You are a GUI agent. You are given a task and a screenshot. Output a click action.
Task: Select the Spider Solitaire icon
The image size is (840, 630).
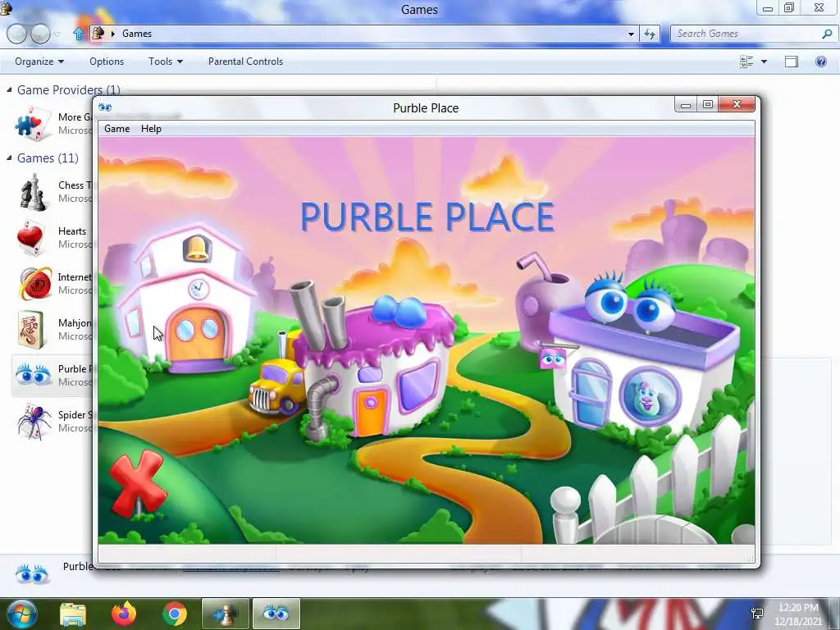click(x=34, y=421)
